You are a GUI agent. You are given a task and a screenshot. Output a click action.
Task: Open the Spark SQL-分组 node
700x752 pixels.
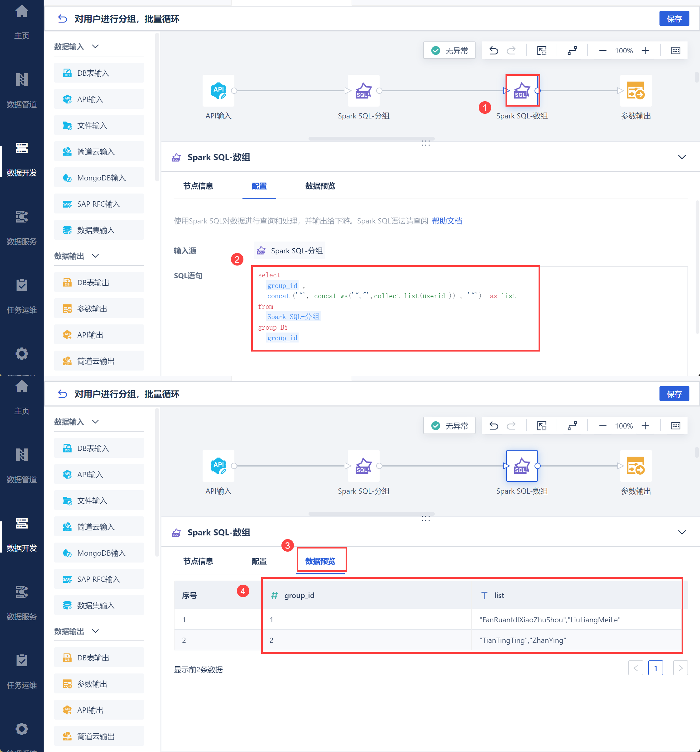coord(364,90)
